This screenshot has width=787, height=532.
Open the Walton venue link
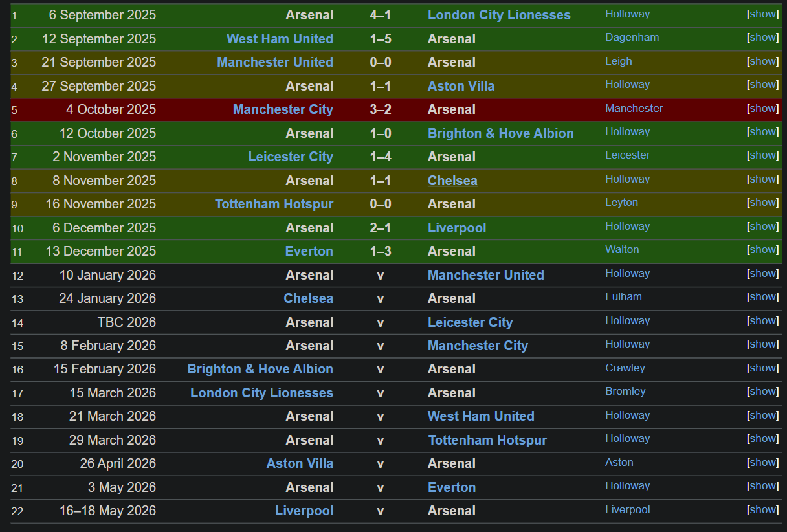tap(622, 249)
